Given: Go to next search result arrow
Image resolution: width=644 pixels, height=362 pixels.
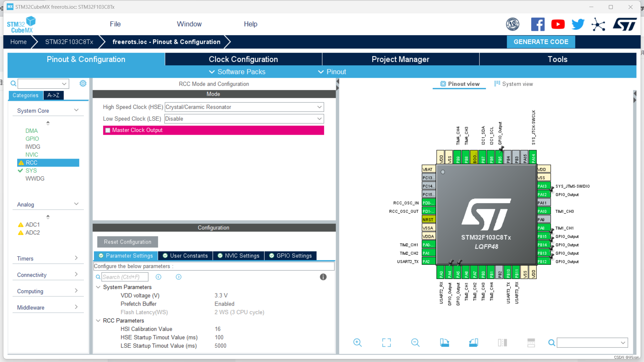Looking at the screenshot, I should pos(178,277).
